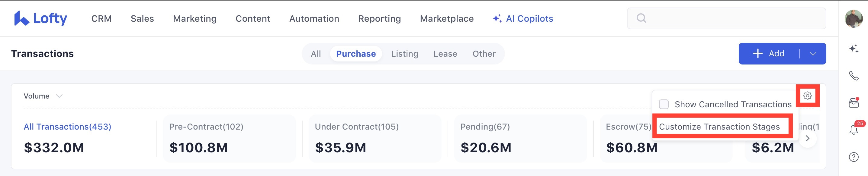The height and width of the screenshot is (176, 868).
Task: Open the phone dialer icon
Action: [853, 76]
